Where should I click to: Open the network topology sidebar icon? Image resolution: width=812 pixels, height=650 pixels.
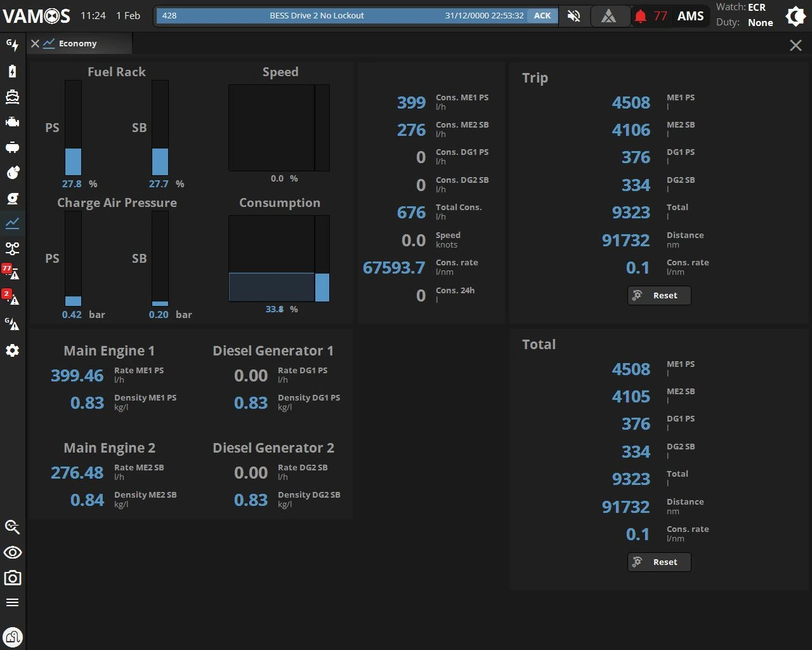click(x=12, y=249)
